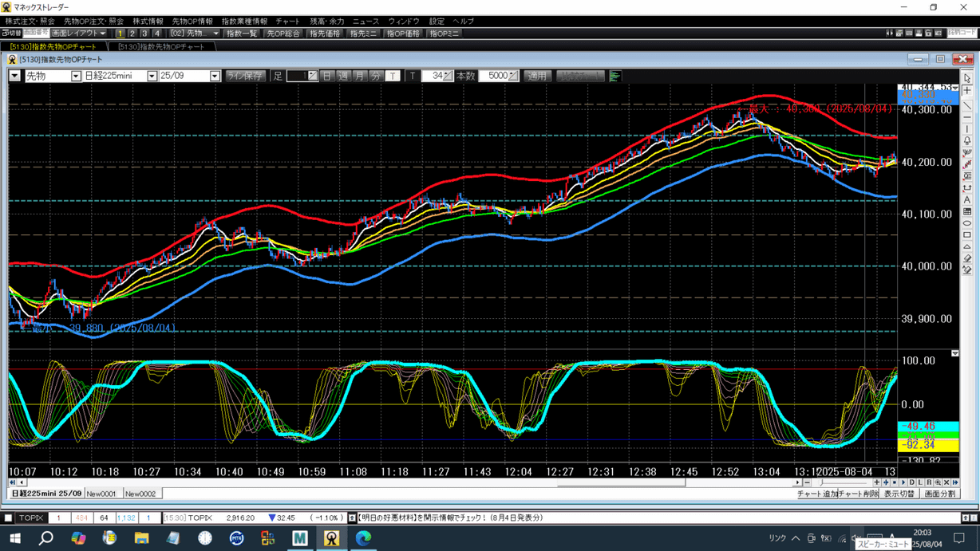Select the trend line drawing tool

[967, 105]
